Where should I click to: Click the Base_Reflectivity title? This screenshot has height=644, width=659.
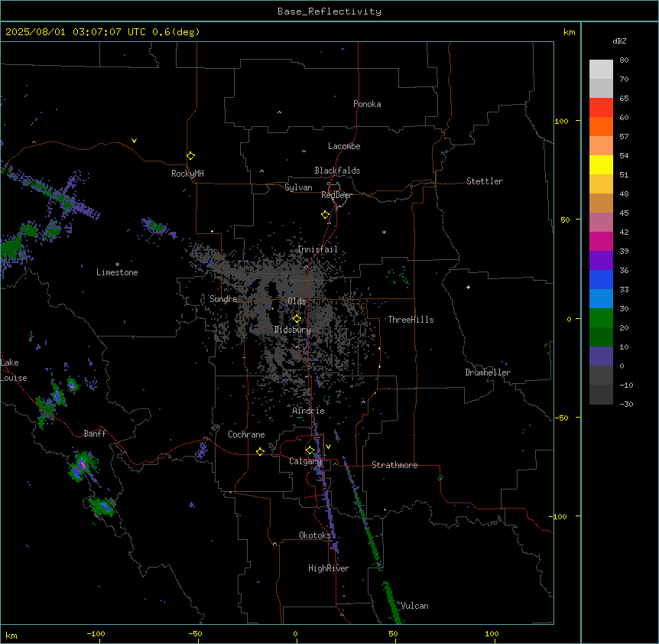tap(329, 11)
